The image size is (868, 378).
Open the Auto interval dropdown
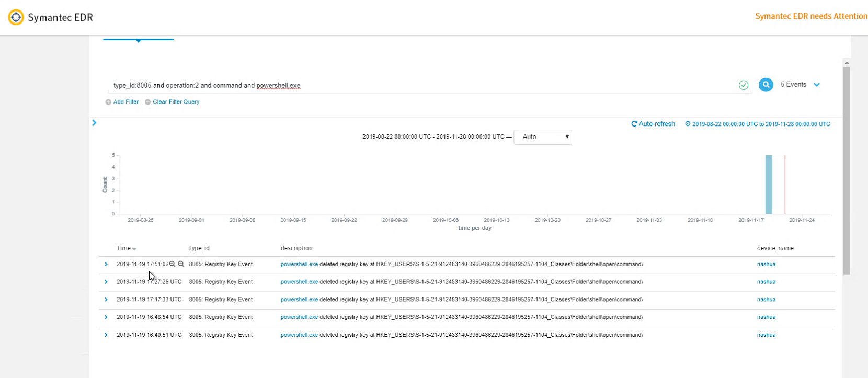[x=543, y=137]
